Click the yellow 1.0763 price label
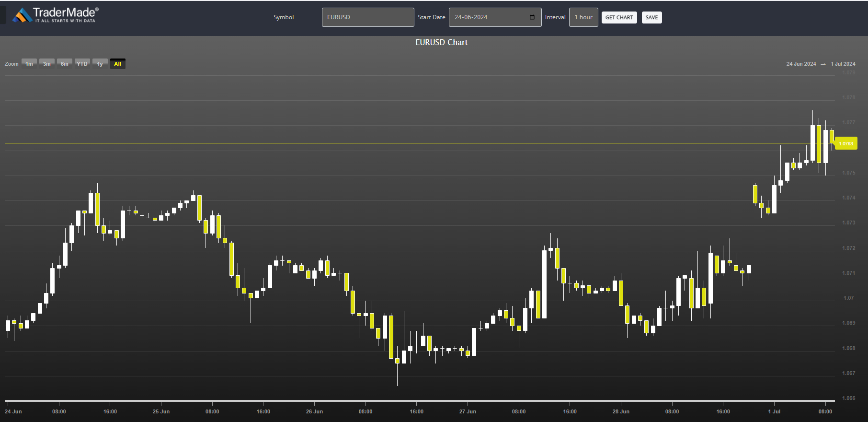 [x=846, y=143]
